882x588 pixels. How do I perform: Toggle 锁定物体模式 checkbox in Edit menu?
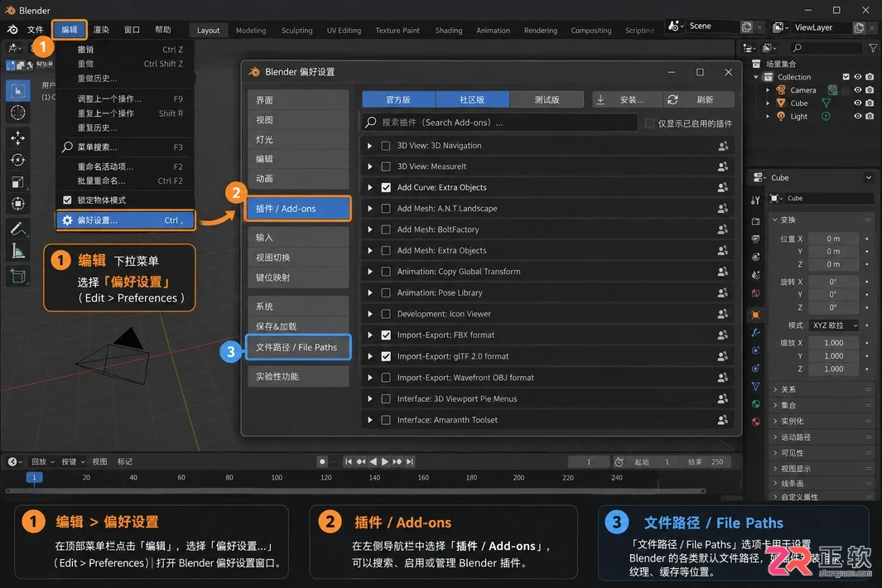point(68,200)
